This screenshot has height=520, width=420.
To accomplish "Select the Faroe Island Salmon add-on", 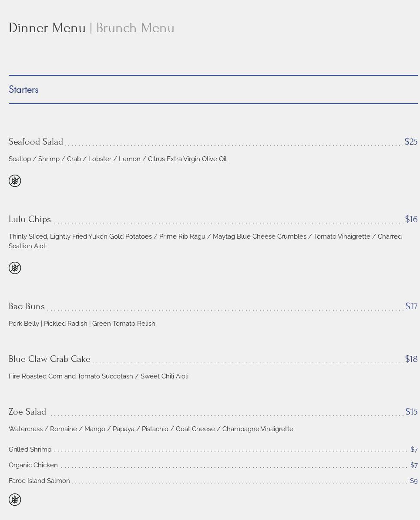I will 39,481.
